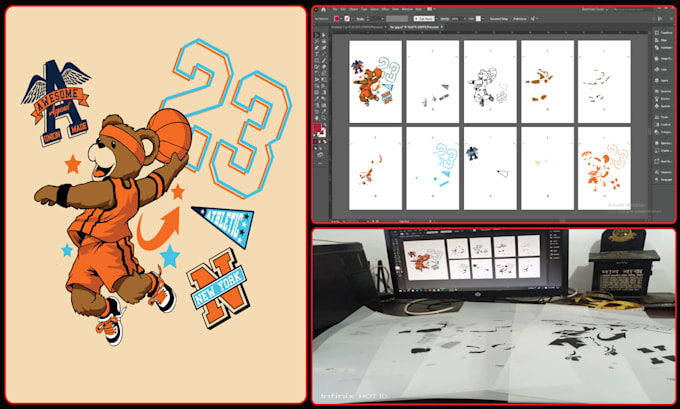Screen dimensions: 680x409
Task: Expand stroke color dropdown in control bar
Action: 352,19
